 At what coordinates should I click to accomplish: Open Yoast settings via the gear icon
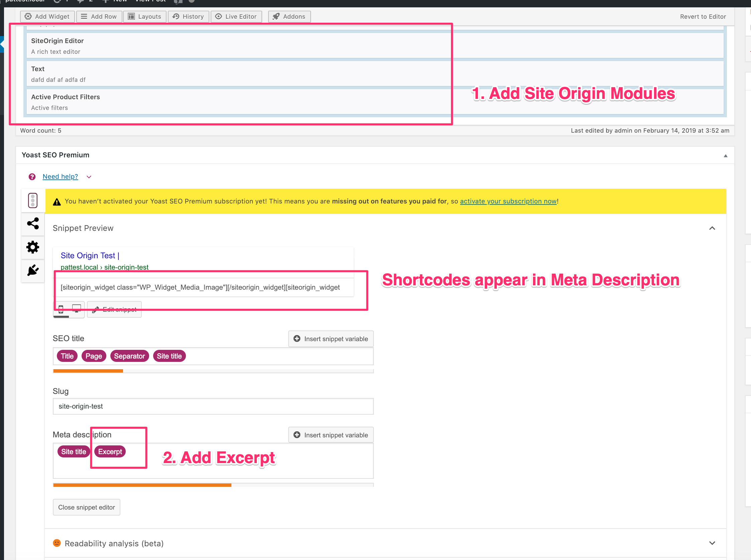(x=32, y=247)
